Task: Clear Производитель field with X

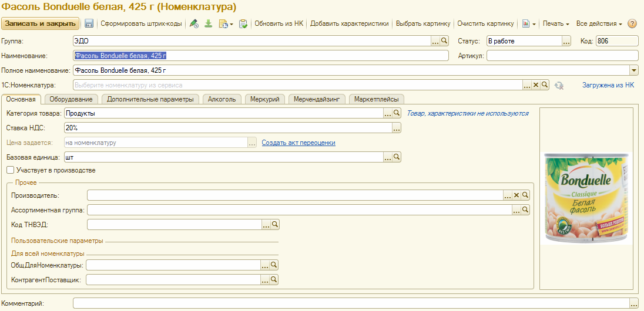Action: click(x=516, y=195)
